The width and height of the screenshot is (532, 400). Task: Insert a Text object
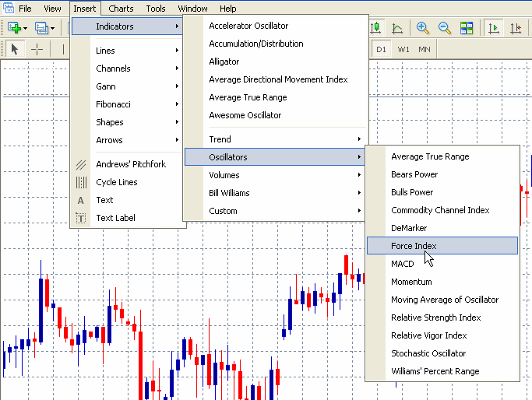(x=129, y=200)
